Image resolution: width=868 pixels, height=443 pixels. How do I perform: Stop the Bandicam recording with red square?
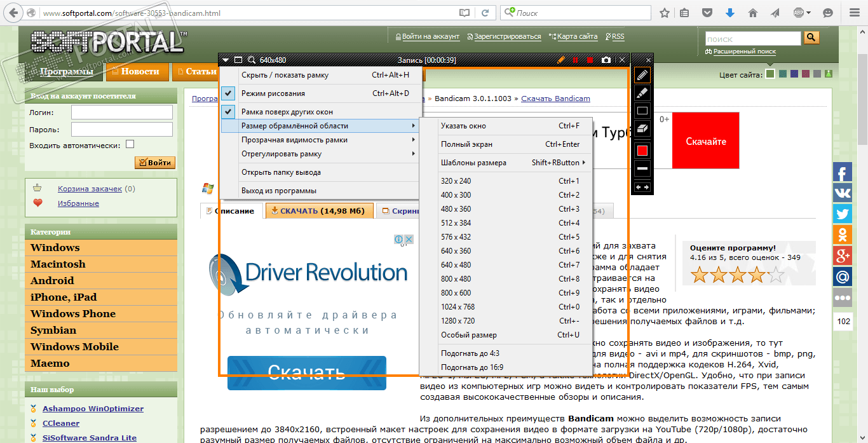590,60
